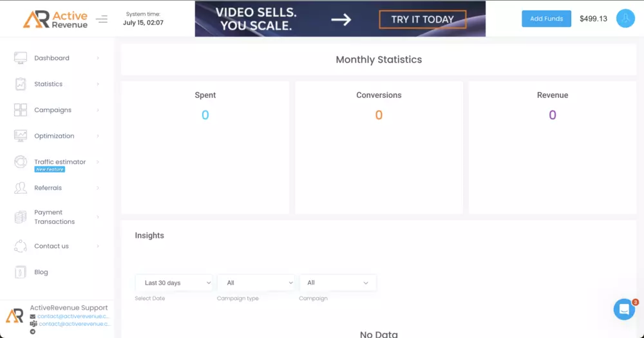This screenshot has width=644, height=338.
Task: Click the support email envelope icon
Action: 32,316
